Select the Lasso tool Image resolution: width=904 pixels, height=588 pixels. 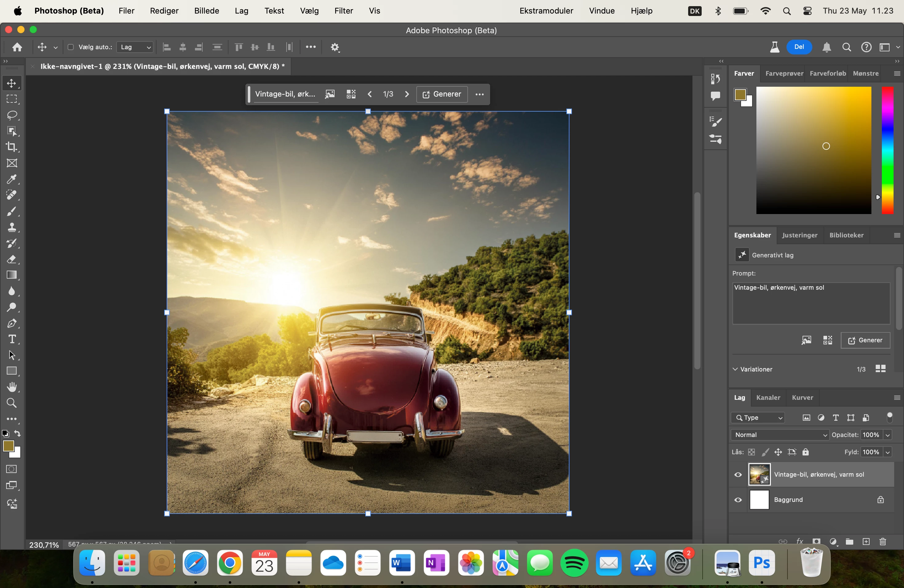click(12, 115)
